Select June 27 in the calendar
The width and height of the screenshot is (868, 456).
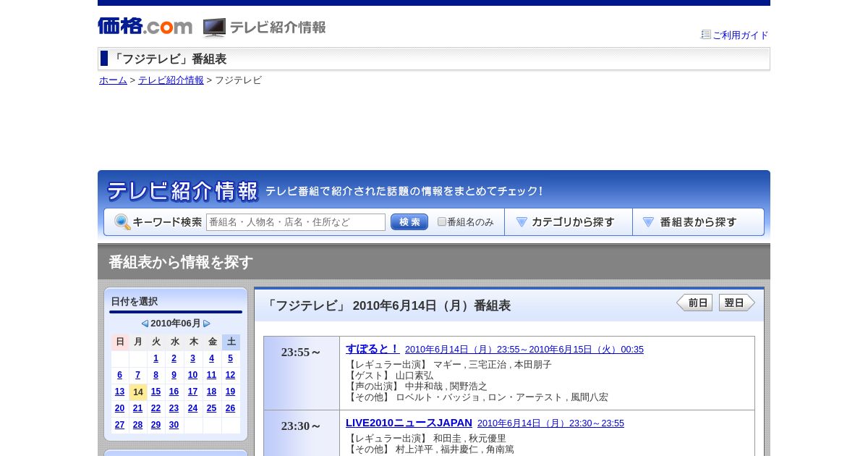(x=119, y=425)
